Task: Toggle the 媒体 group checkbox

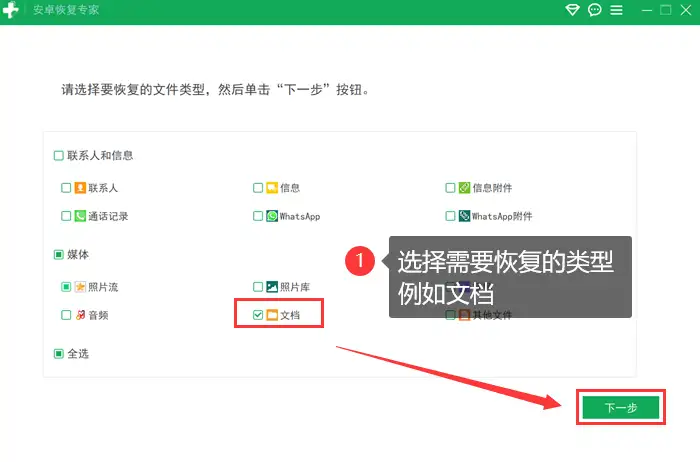Action: (x=58, y=254)
